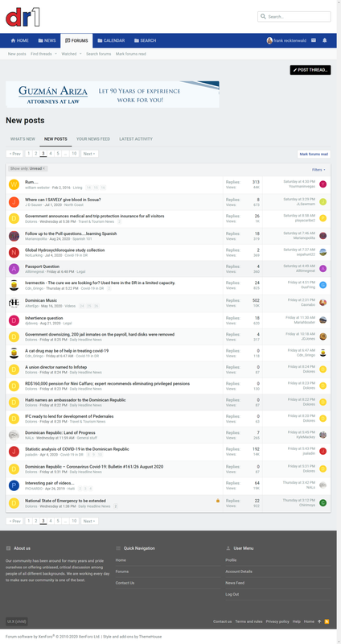This screenshot has width=341, height=644.
Task: Go to the top Next page button
Action: point(89,154)
